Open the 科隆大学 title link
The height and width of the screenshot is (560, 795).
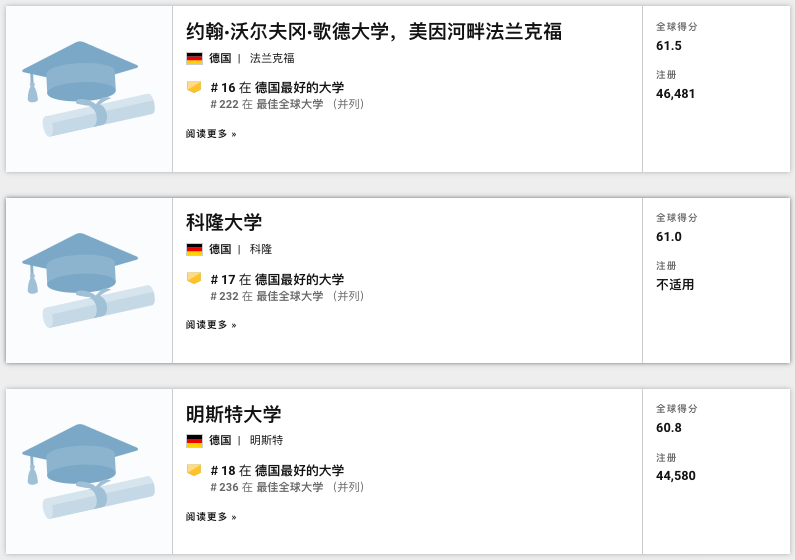[224, 222]
